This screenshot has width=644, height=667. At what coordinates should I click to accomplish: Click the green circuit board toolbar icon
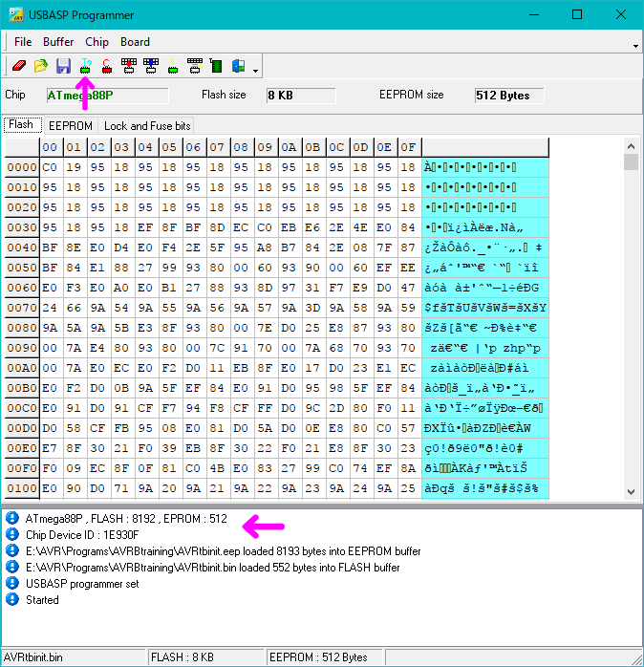[x=217, y=66]
